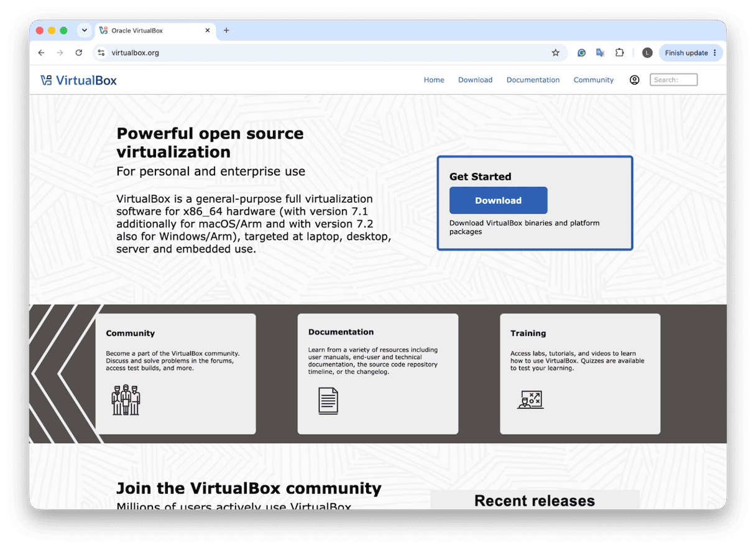Reload the virtualbox.org page

[x=79, y=53]
